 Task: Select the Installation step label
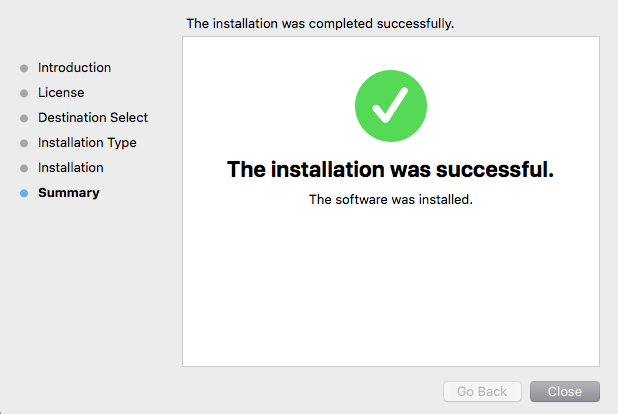point(70,168)
